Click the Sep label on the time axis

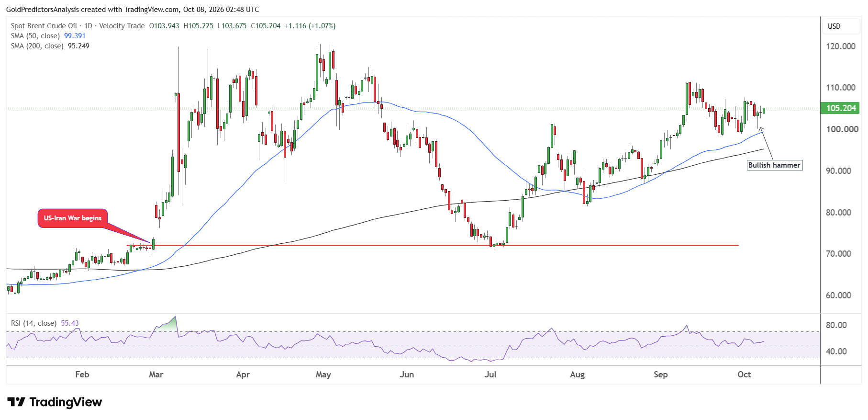[x=661, y=375]
